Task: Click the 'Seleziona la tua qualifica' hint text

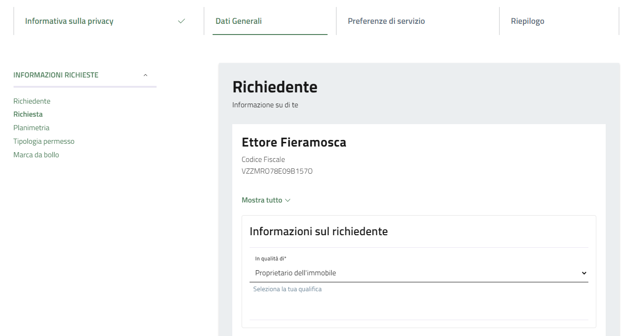Action: click(x=287, y=289)
